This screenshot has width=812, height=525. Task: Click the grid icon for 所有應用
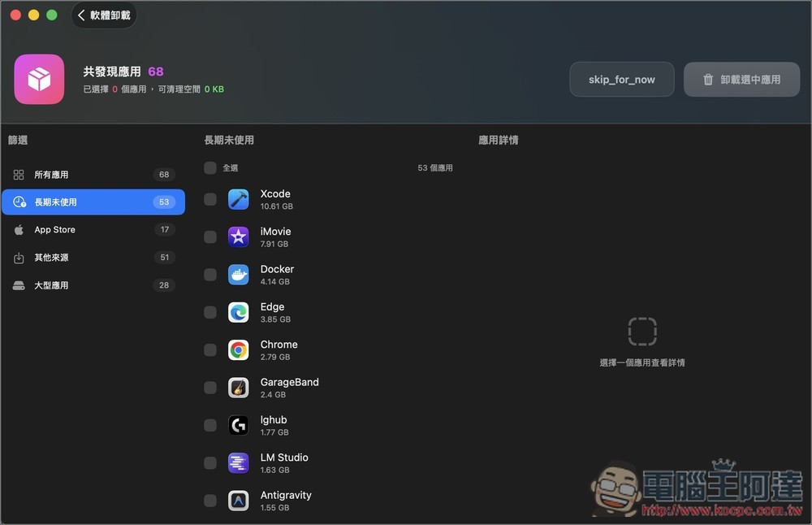(x=19, y=175)
